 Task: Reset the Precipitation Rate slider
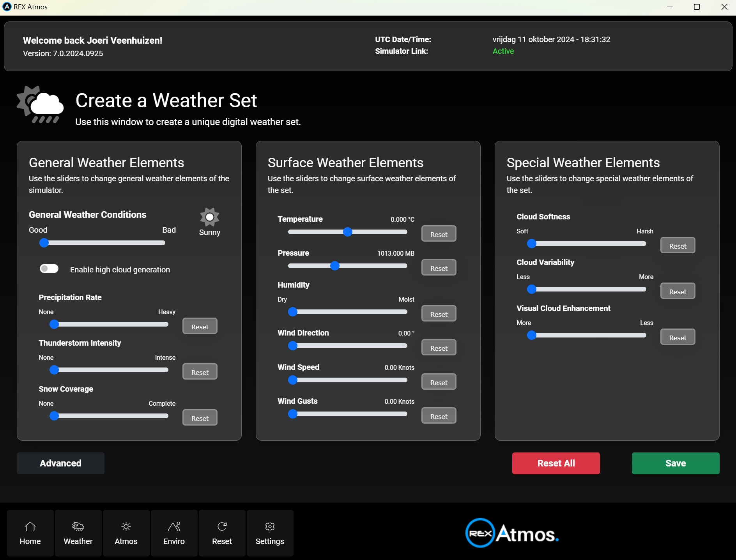click(x=200, y=327)
